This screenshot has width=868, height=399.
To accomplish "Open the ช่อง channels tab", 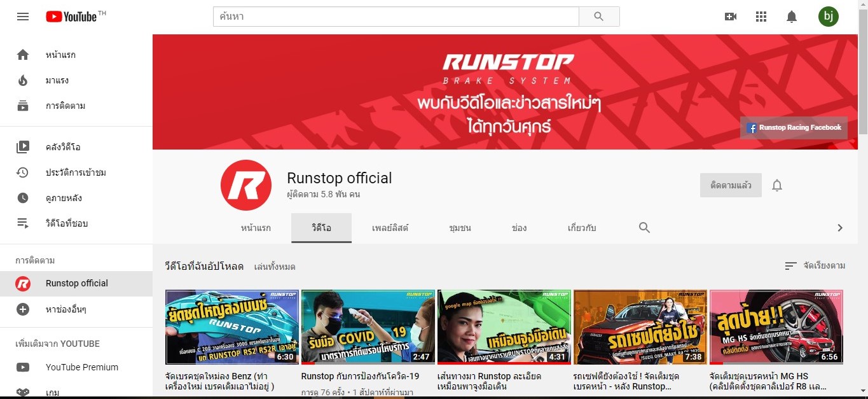I will click(519, 228).
